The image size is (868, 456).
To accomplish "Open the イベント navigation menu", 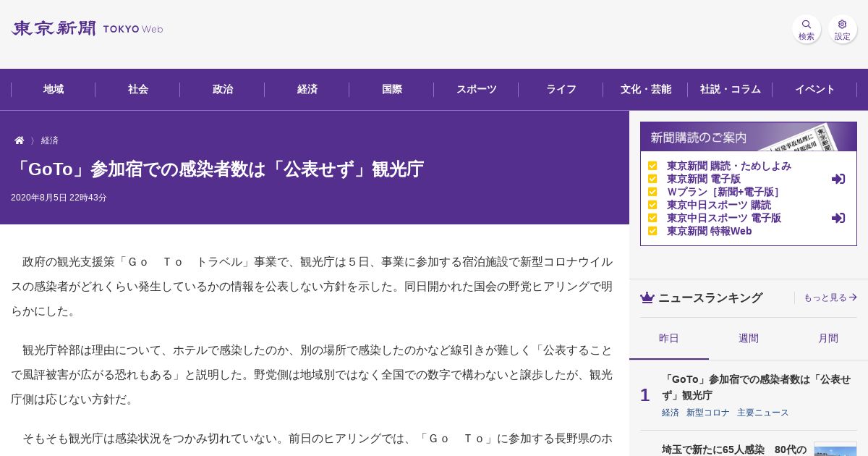I will [x=815, y=89].
